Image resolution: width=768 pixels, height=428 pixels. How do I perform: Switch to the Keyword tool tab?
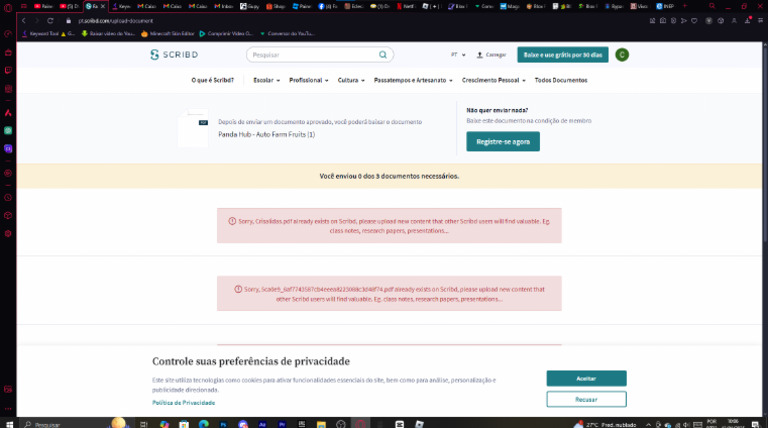click(120, 6)
